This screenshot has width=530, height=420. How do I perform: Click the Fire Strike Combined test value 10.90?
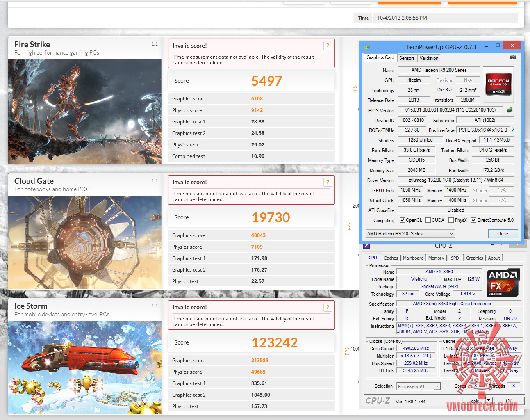tap(258, 156)
